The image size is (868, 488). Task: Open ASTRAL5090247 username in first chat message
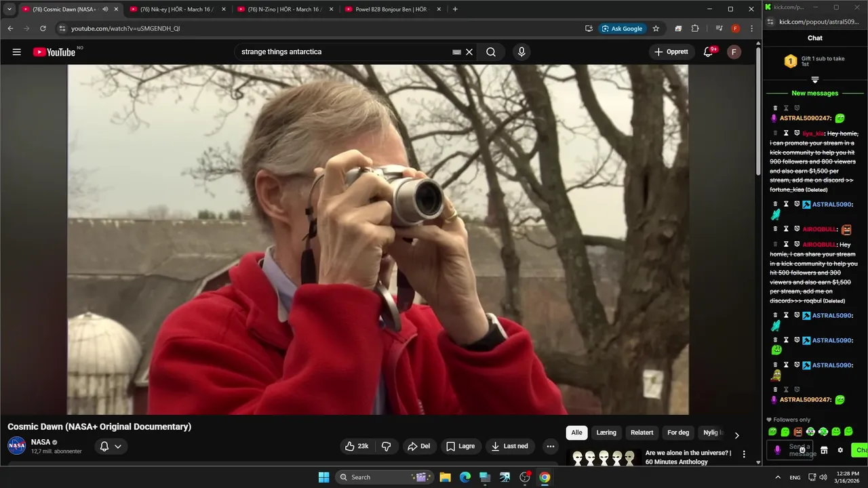tap(806, 118)
